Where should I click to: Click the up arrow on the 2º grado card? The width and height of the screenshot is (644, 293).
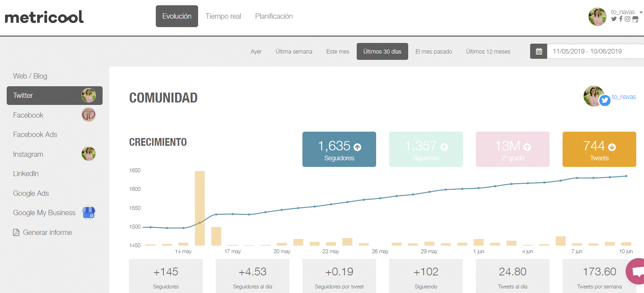[527, 147]
